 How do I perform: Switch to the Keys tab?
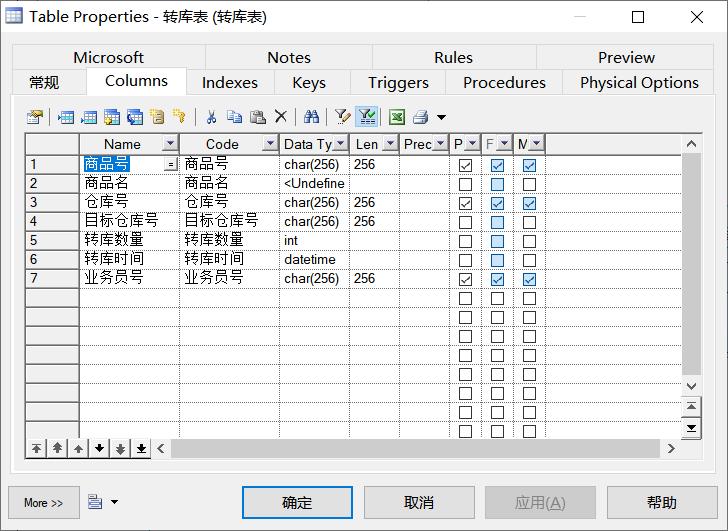[309, 83]
